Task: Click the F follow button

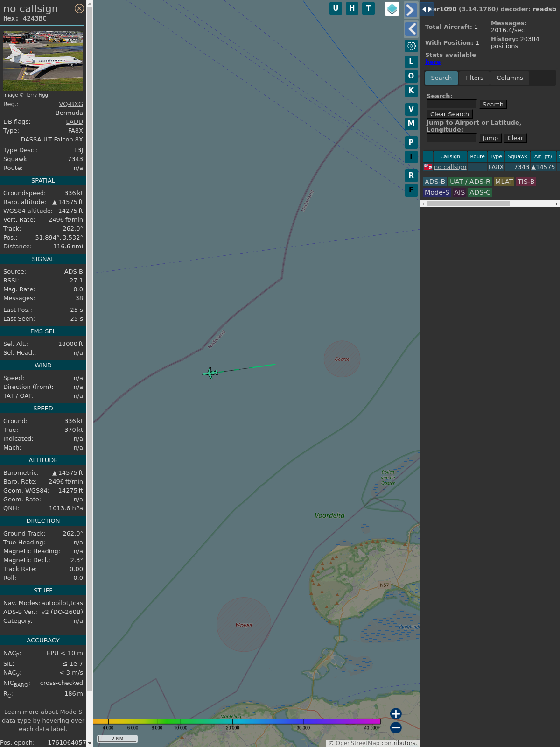Action: click(x=411, y=190)
